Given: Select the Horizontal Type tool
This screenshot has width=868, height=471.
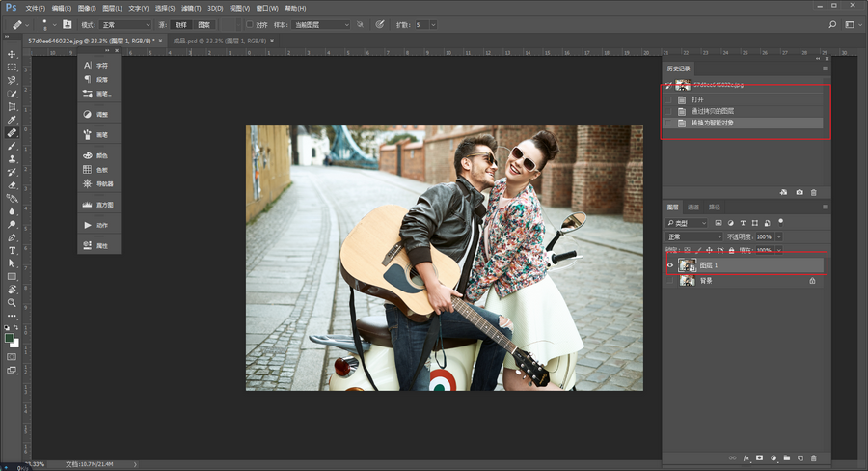Looking at the screenshot, I should click(12, 250).
